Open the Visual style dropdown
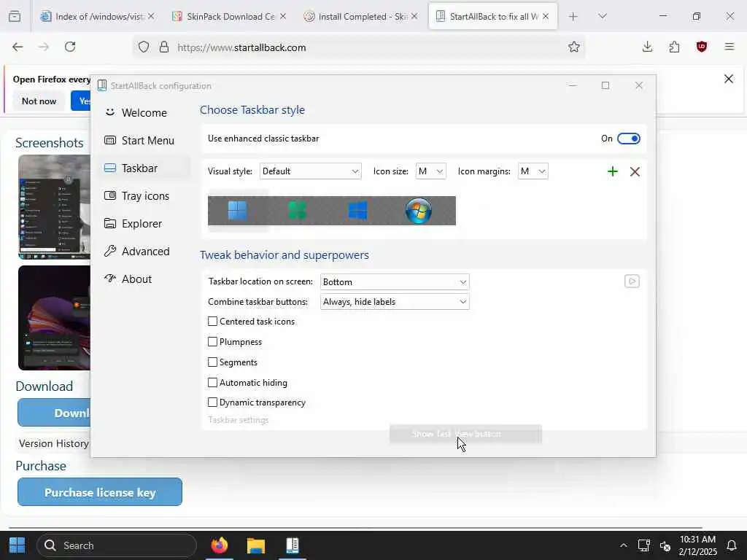This screenshot has width=747, height=560. click(310, 171)
